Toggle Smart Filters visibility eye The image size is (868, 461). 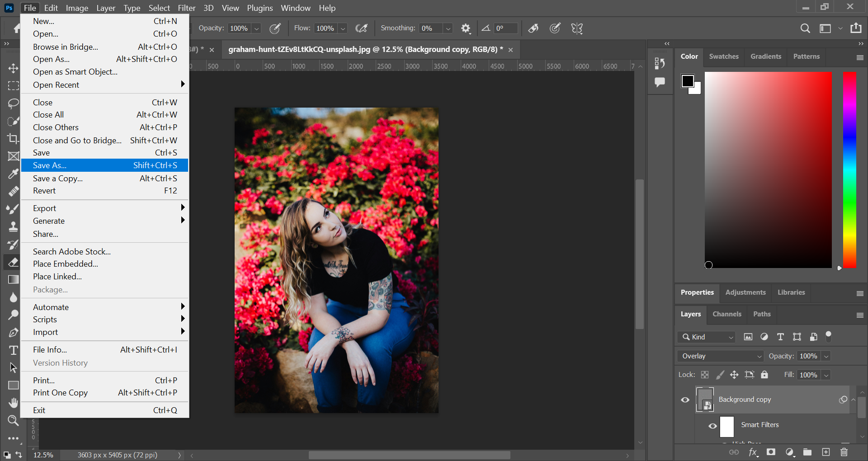click(x=712, y=426)
